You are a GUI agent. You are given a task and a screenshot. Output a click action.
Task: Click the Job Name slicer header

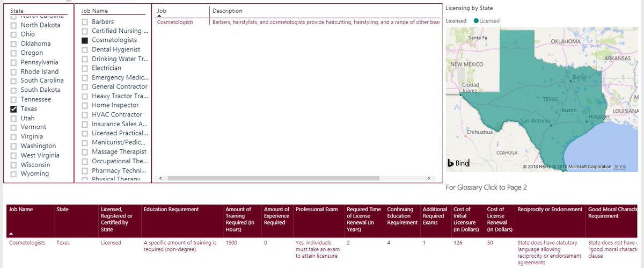94,11
